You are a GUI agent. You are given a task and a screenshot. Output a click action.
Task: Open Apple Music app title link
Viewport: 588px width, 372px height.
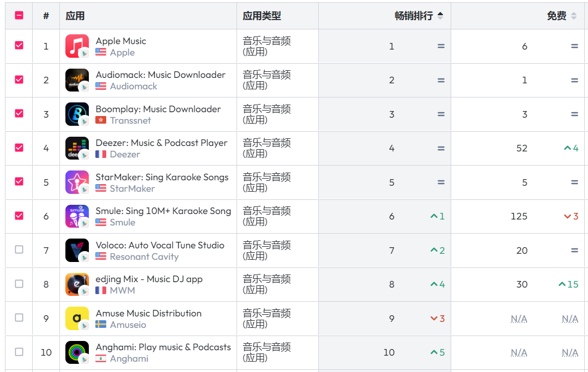coord(121,41)
